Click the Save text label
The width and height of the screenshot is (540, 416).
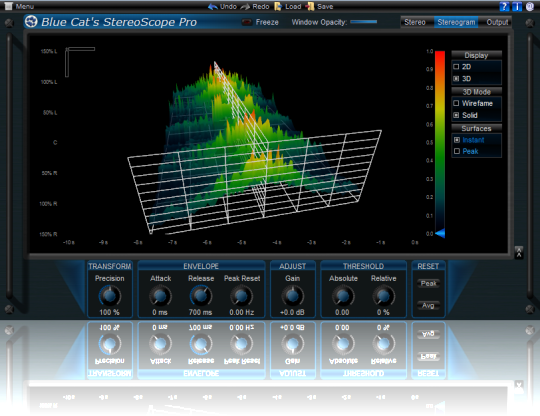tap(325, 7)
